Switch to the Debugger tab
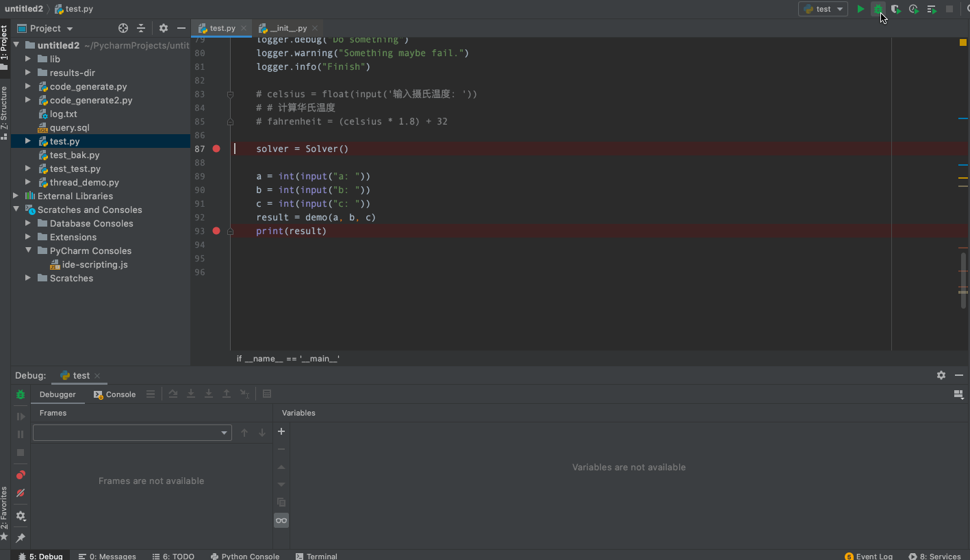The height and width of the screenshot is (560, 970). [58, 394]
